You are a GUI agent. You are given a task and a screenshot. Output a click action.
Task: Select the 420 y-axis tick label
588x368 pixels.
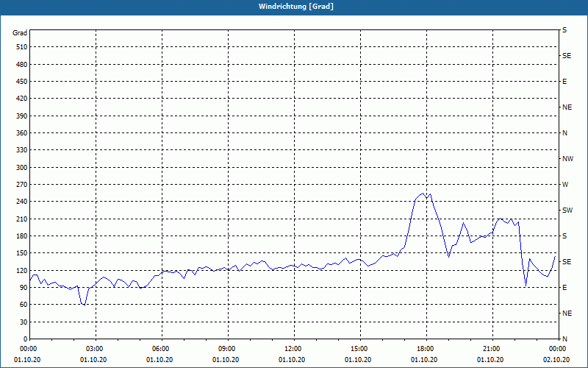(x=22, y=99)
